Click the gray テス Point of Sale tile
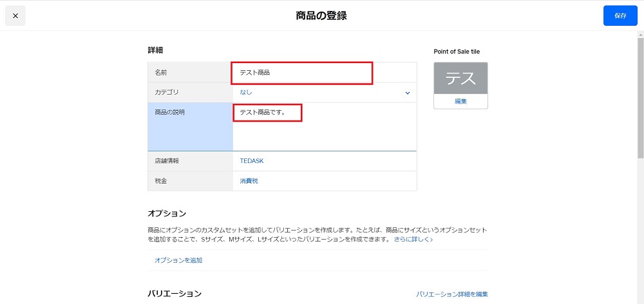644x304 pixels. click(x=460, y=79)
